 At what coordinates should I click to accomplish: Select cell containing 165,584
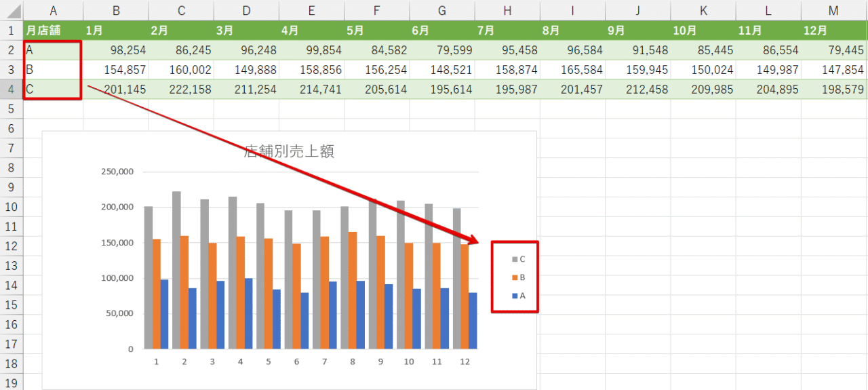pyautogui.click(x=572, y=70)
